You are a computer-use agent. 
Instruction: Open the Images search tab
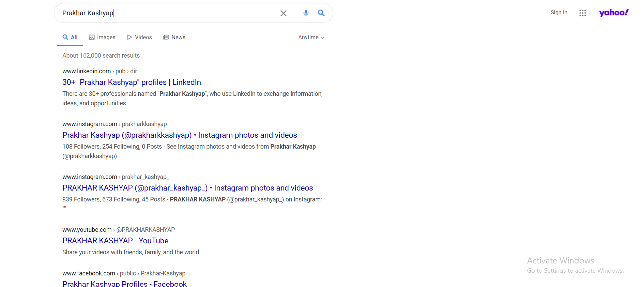coord(102,37)
